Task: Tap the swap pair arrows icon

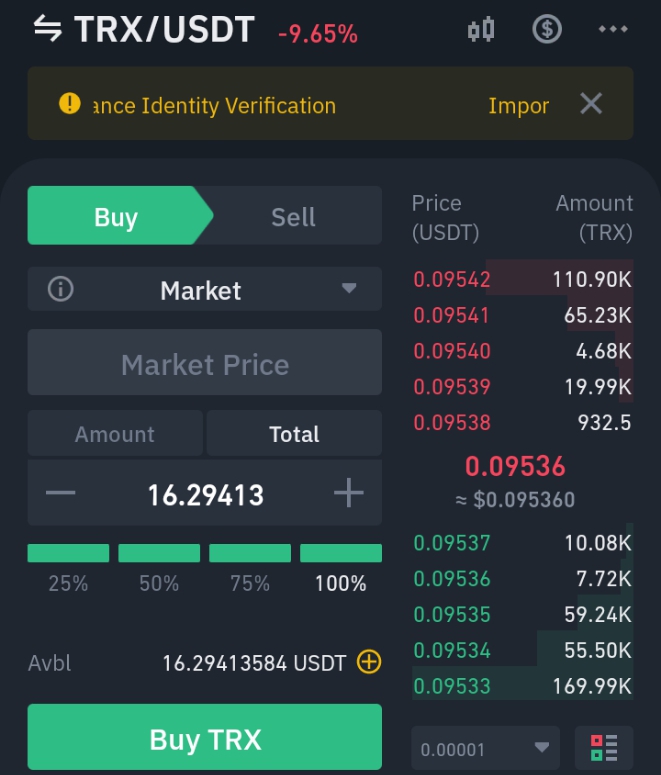Action: [48, 28]
